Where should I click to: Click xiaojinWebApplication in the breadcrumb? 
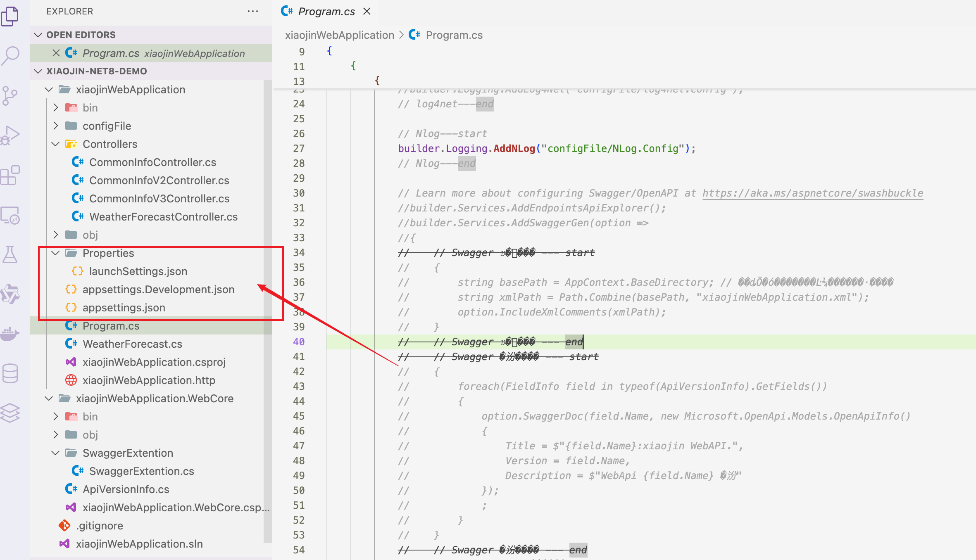point(339,35)
